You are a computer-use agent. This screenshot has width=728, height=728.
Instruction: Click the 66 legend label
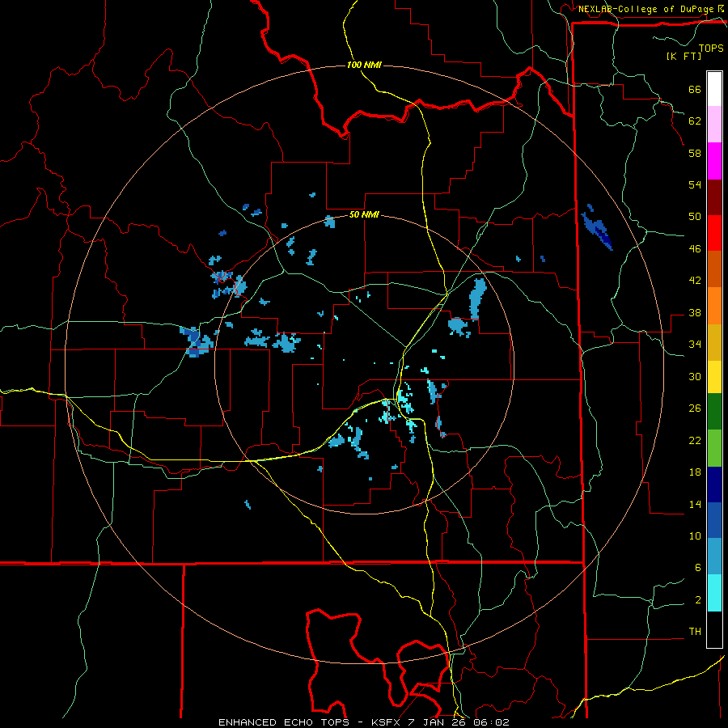(695, 89)
